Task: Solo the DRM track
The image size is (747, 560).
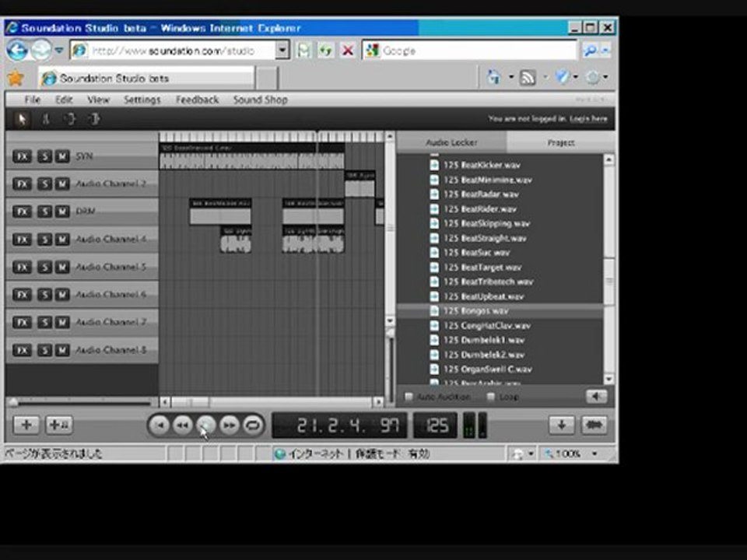Action: (x=44, y=212)
